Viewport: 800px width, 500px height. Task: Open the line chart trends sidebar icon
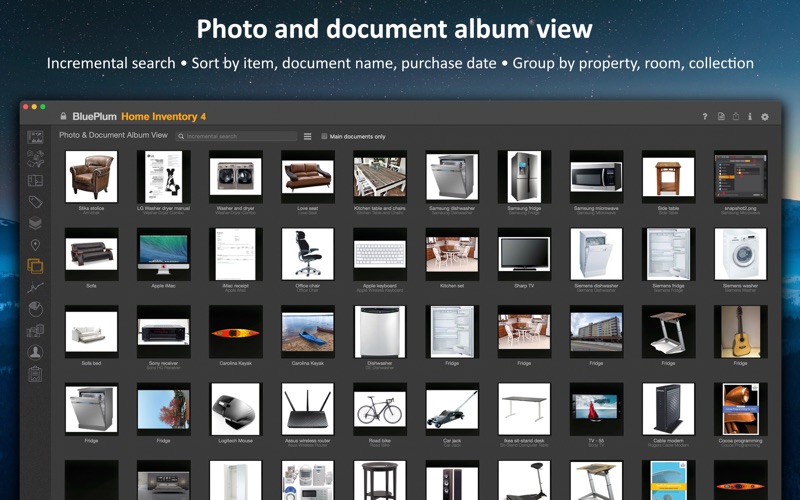point(35,288)
